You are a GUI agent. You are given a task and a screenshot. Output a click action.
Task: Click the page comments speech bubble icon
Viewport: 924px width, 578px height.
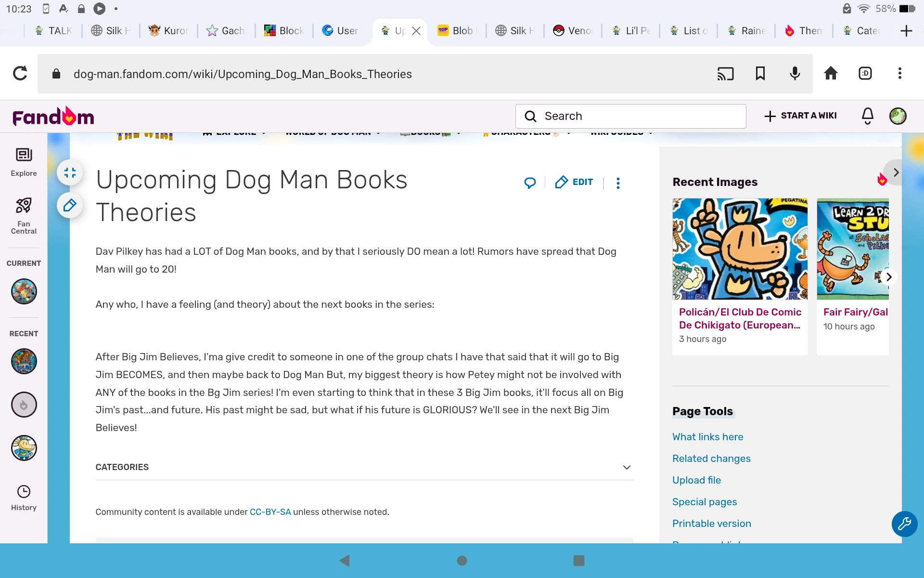530,183
